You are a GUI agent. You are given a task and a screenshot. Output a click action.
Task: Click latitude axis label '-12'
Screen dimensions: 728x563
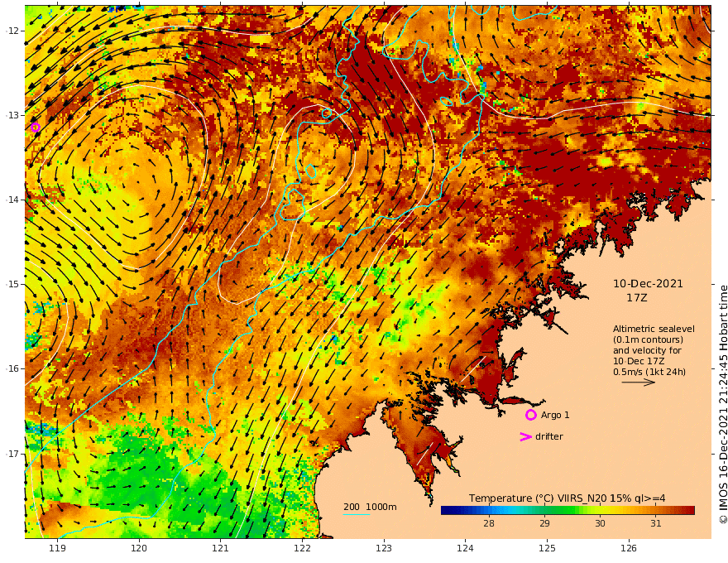pyautogui.click(x=12, y=31)
